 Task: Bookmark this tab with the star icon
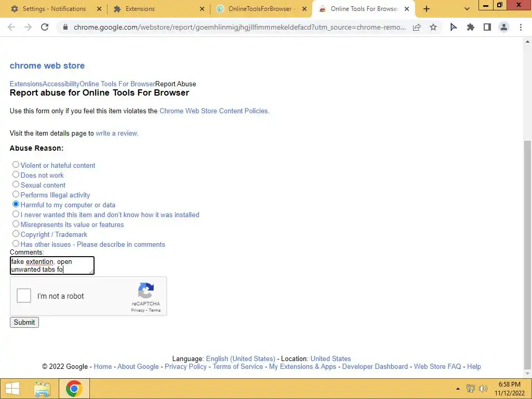click(433, 27)
